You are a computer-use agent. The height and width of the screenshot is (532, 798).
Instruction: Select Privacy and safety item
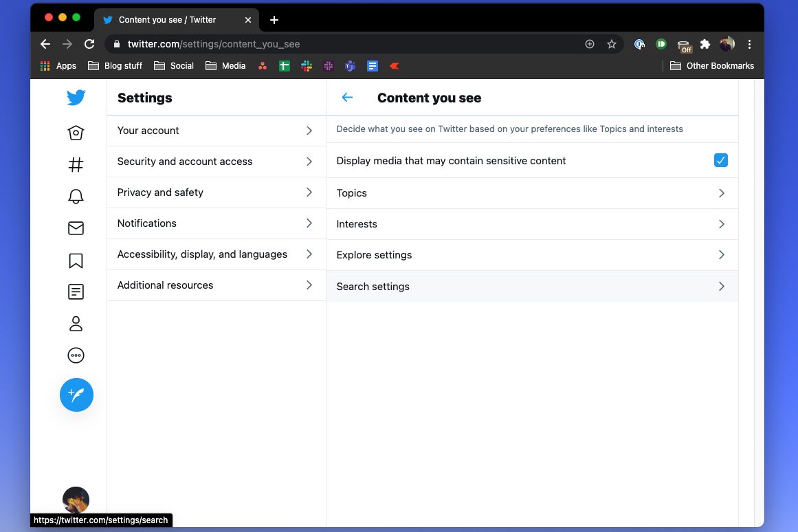tap(217, 192)
